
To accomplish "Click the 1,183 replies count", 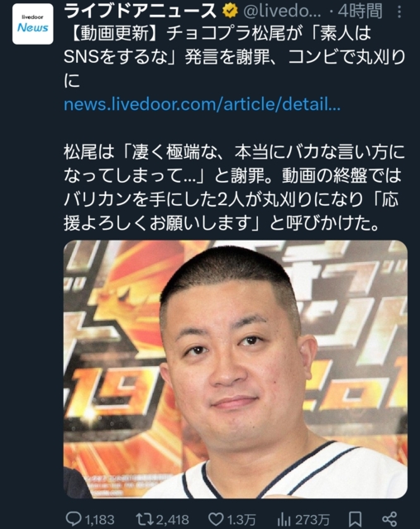I will tap(99, 519).
